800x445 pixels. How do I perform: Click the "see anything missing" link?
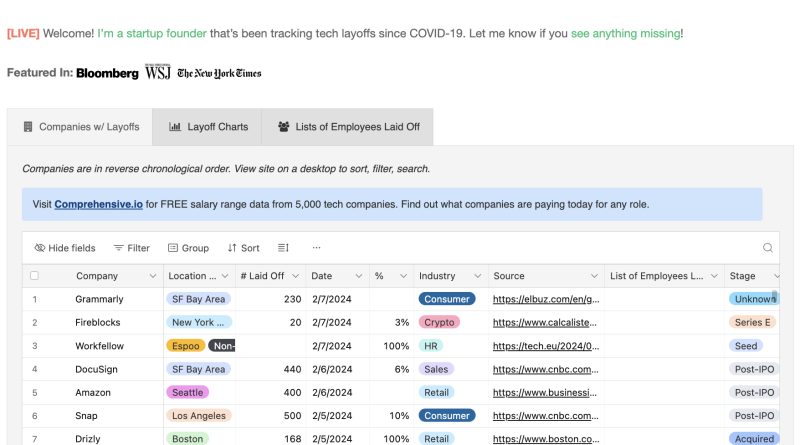coord(625,34)
